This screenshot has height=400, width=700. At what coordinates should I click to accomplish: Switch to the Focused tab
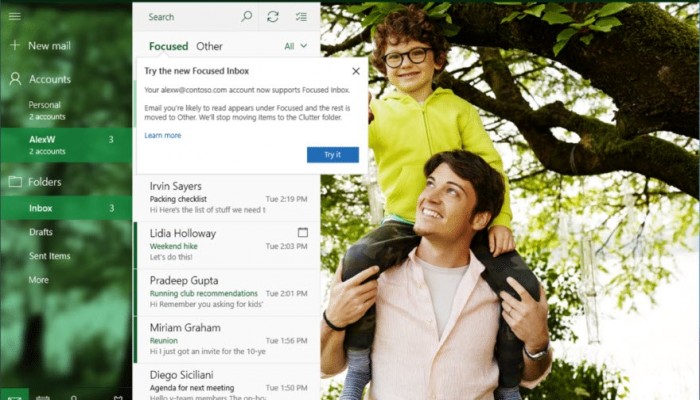tap(168, 46)
